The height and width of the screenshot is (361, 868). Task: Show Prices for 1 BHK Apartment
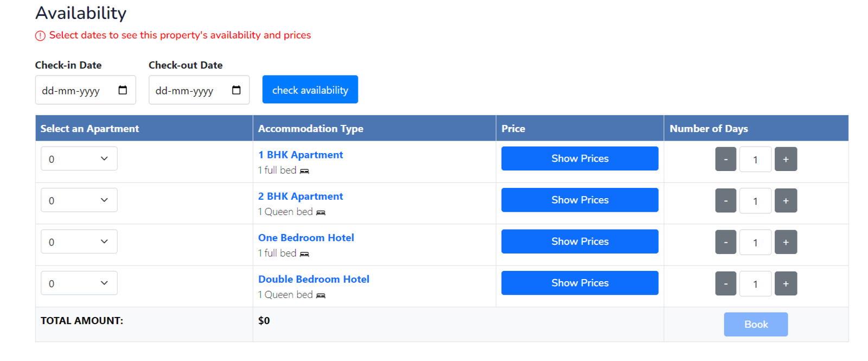coord(580,159)
